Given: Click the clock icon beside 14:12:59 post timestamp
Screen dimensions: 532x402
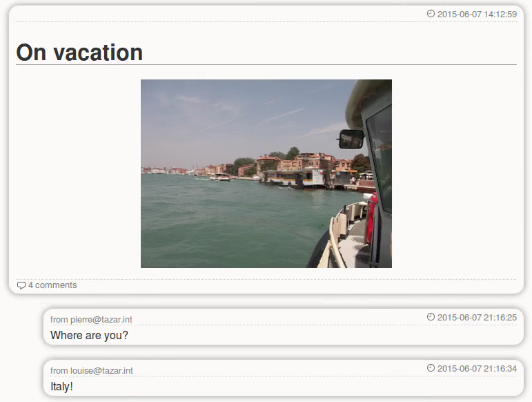Looking at the screenshot, I should (x=431, y=14).
